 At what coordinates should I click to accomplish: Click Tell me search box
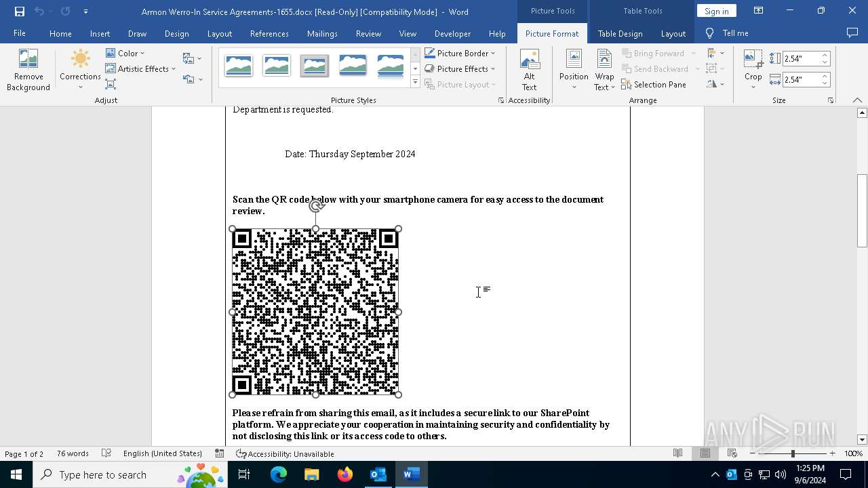(728, 33)
